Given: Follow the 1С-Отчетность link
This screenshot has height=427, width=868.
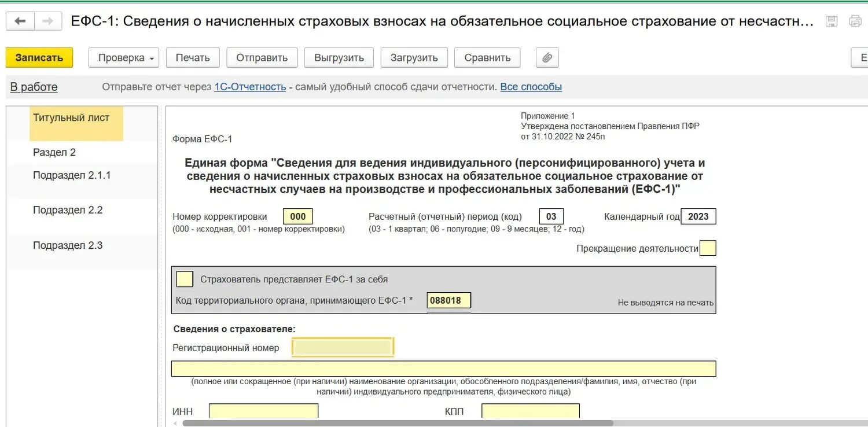Looking at the screenshot, I should coord(250,87).
